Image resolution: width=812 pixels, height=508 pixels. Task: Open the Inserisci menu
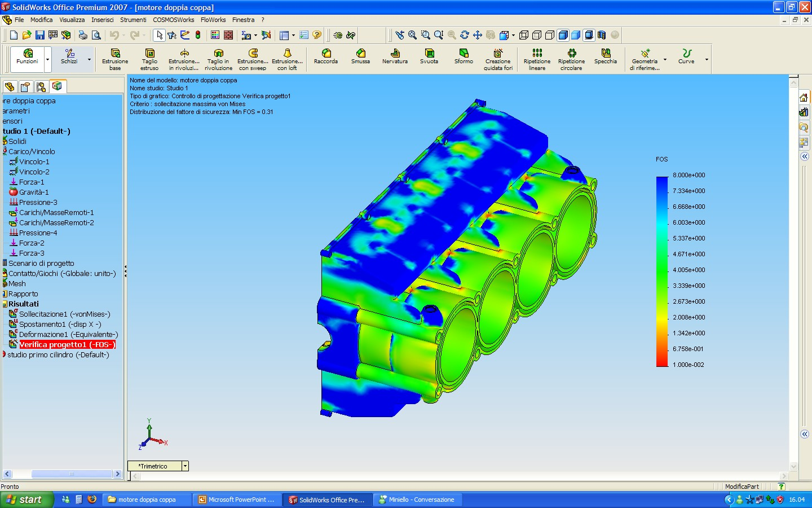(103, 20)
